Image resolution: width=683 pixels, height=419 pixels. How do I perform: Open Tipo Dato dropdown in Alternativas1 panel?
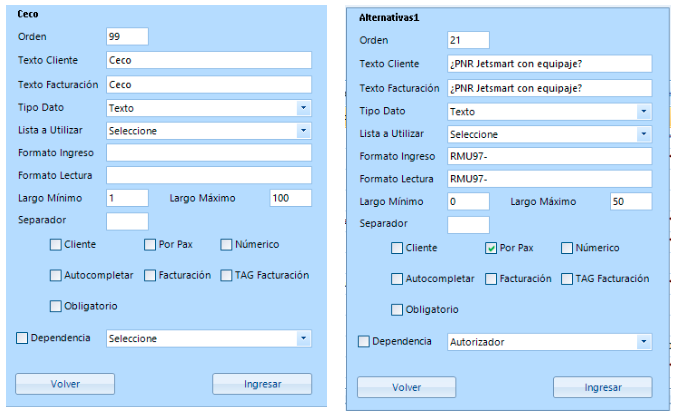550,112
